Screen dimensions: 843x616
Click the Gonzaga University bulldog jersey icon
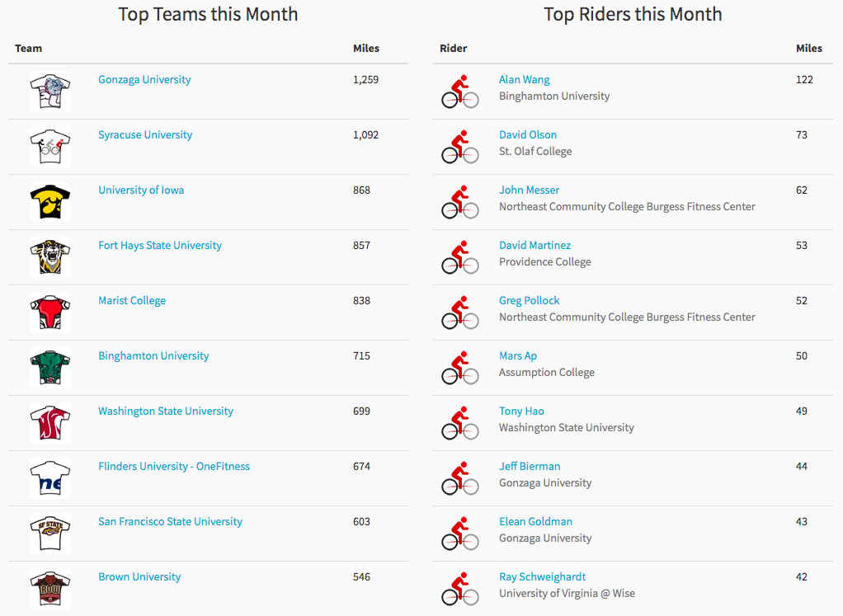click(x=50, y=92)
